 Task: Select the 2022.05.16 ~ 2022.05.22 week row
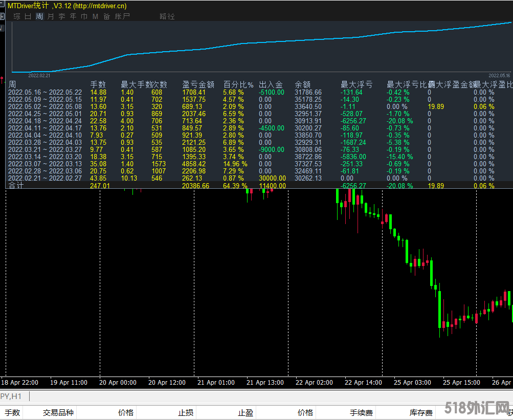[x=45, y=93]
